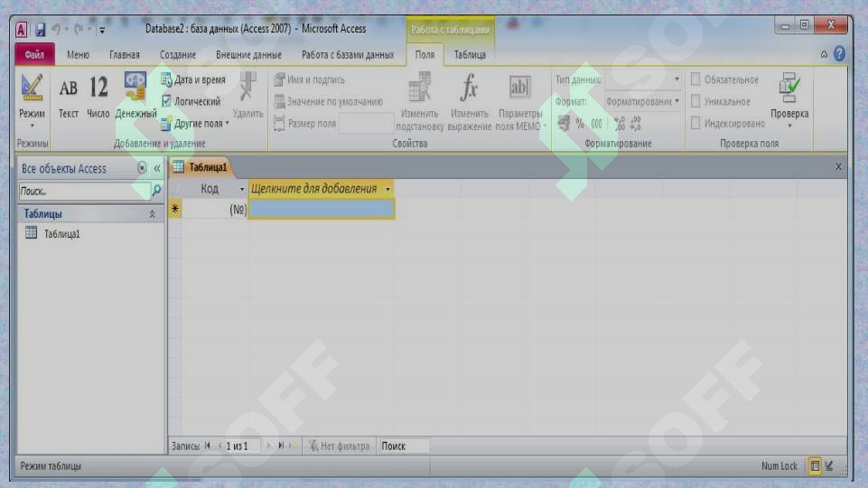Screen dimensions: 868x488
Task: Open Microsoft Access help question mark
Action: click(839, 53)
